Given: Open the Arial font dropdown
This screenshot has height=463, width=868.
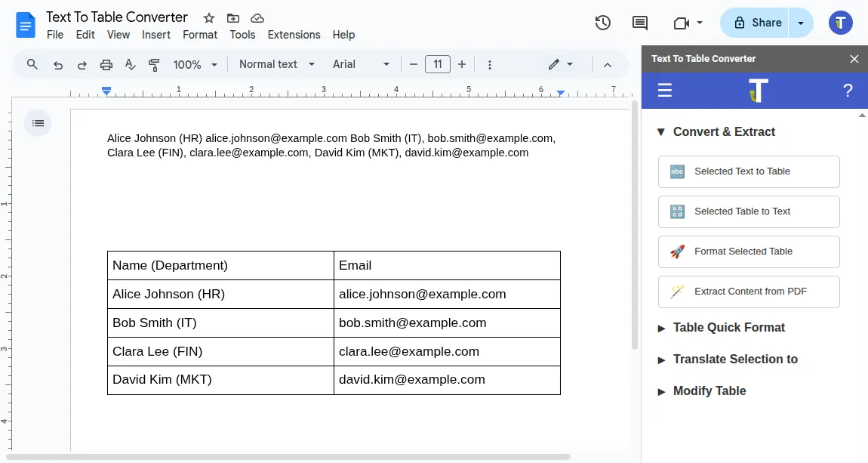Looking at the screenshot, I should (361, 65).
